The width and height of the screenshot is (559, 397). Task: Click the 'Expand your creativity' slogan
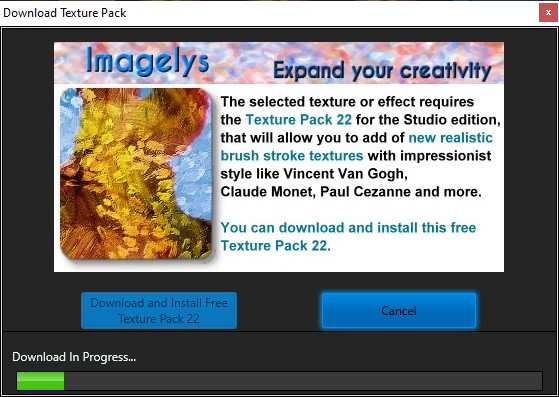coord(382,71)
